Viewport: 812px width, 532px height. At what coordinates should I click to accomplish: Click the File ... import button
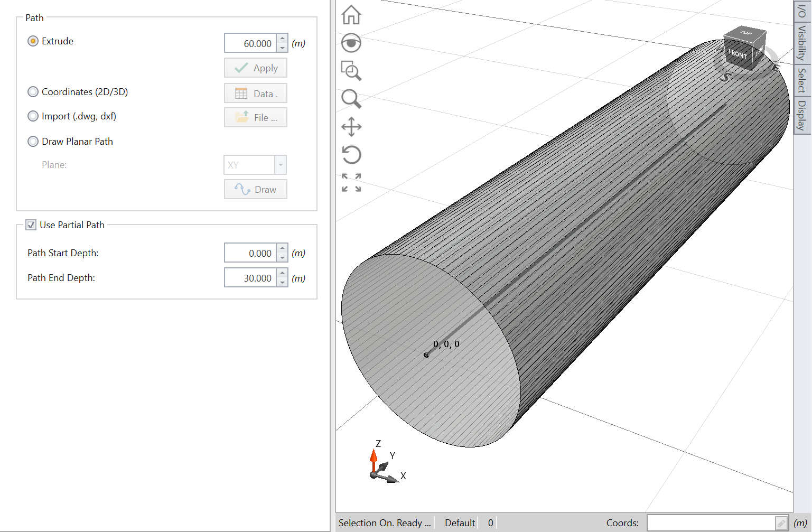tap(256, 117)
